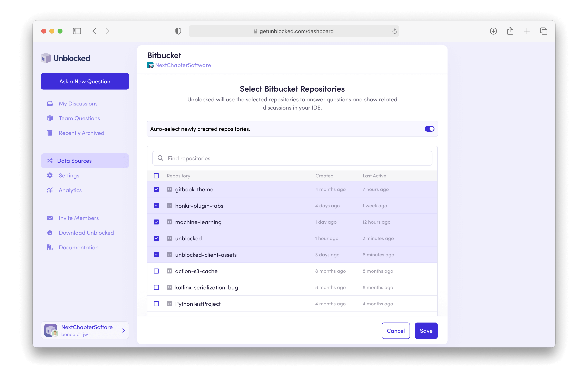Expand the NextChapterSoftare account chevron
The width and height of the screenshot is (588, 372).
click(x=124, y=331)
